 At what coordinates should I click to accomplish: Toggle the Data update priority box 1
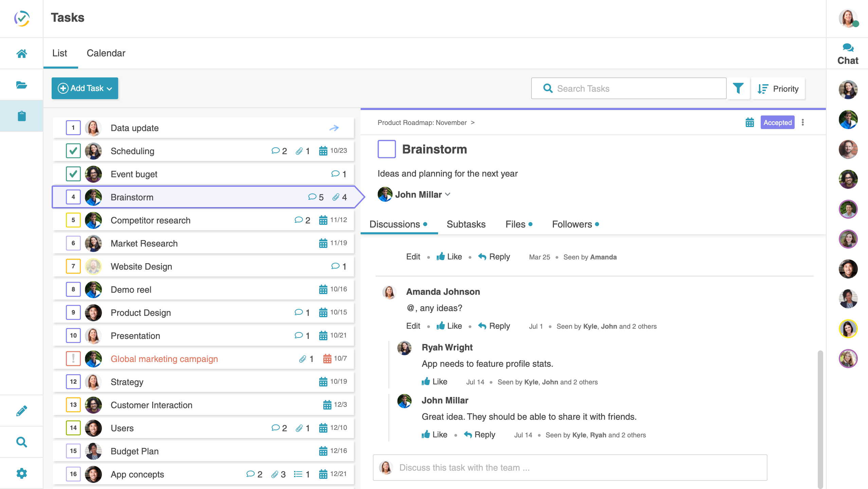[x=73, y=128]
